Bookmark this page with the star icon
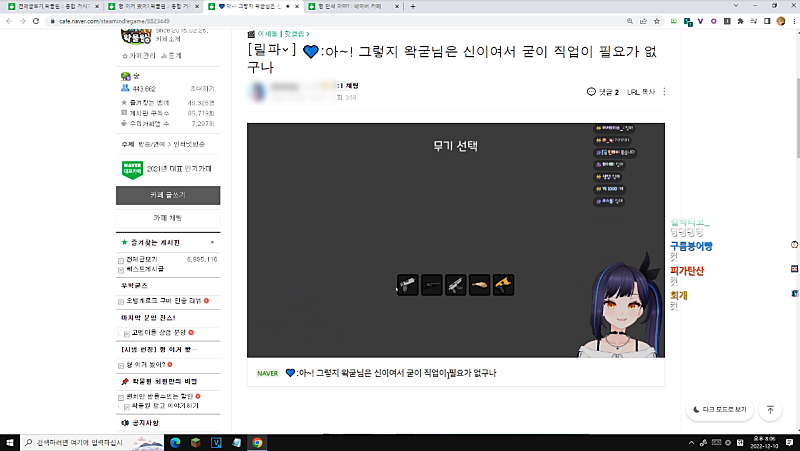This screenshot has height=451, width=800. pyautogui.click(x=657, y=21)
